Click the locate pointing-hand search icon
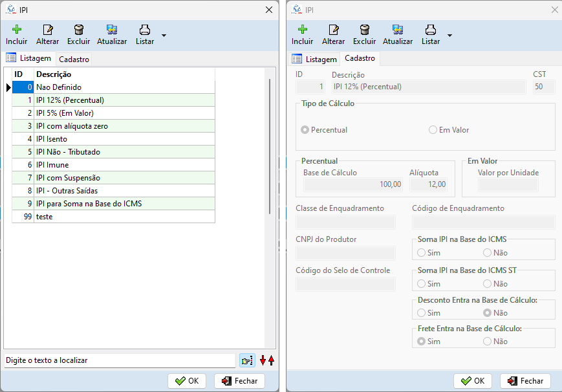The width and height of the screenshot is (562, 392). point(247,360)
